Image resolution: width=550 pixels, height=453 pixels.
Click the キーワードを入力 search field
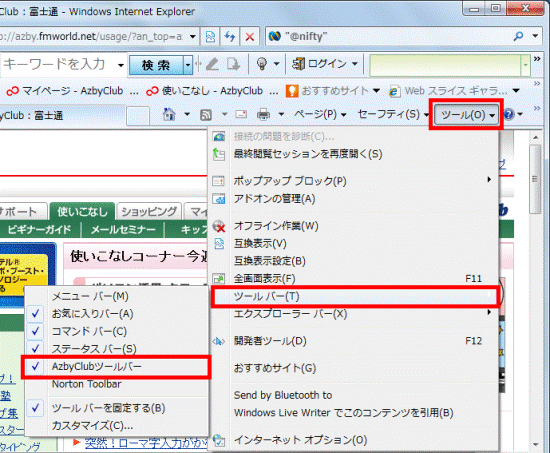point(58,65)
